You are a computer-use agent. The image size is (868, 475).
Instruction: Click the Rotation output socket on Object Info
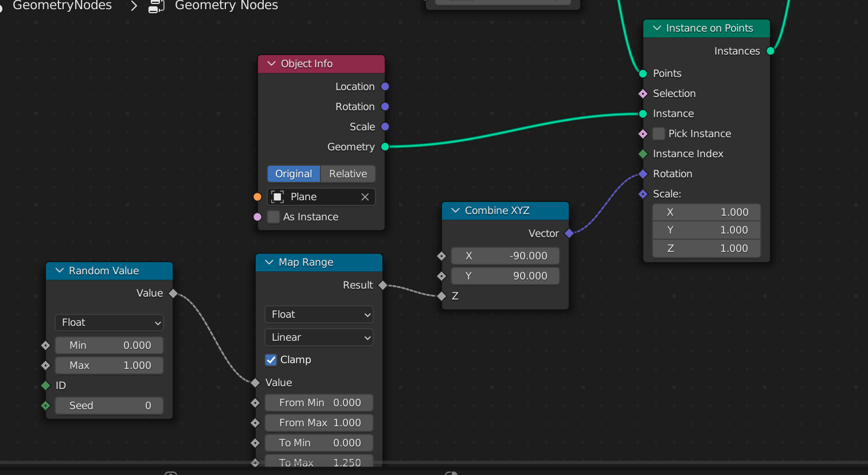point(385,107)
